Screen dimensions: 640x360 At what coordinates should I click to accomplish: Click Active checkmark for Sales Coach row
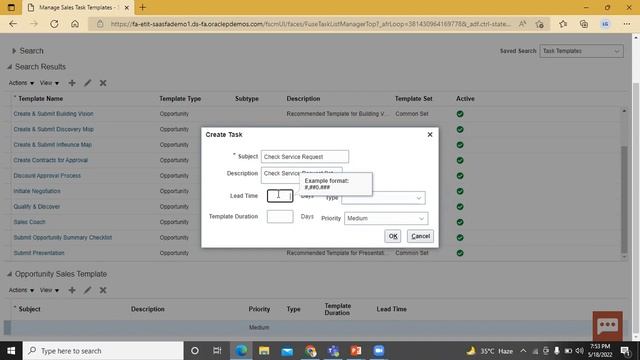[460, 222]
